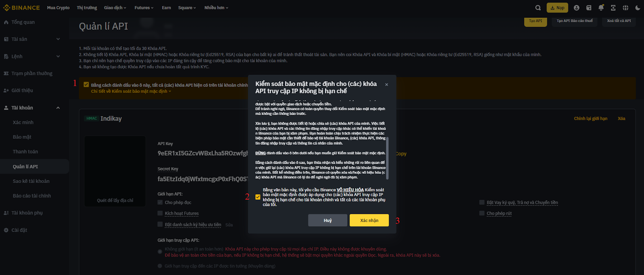View notifications via bell icon
The image size is (644, 275).
(601, 8)
